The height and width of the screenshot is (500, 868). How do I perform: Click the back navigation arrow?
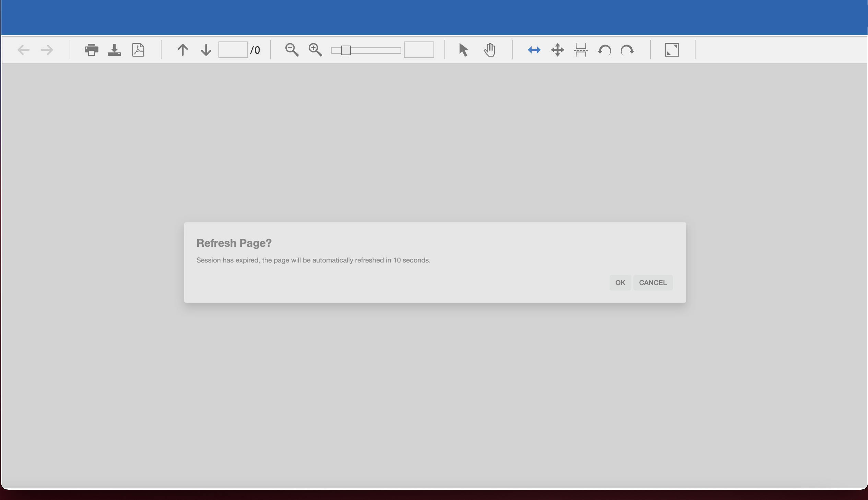tap(23, 50)
